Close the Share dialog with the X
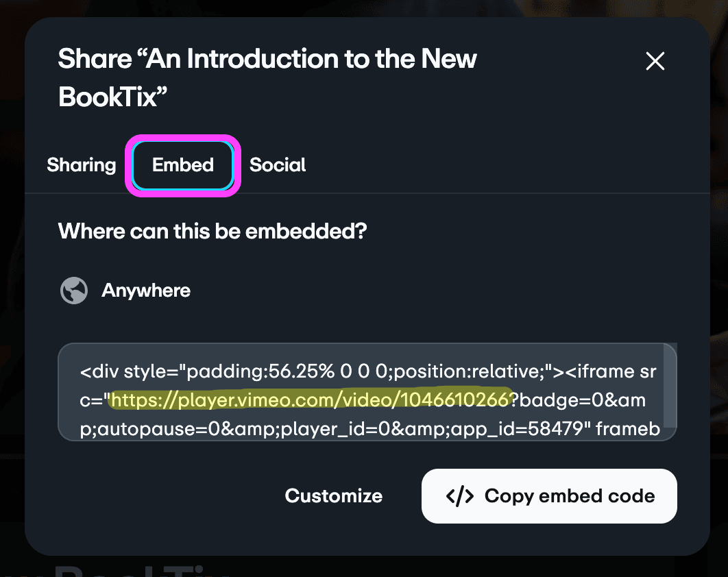 pos(655,61)
